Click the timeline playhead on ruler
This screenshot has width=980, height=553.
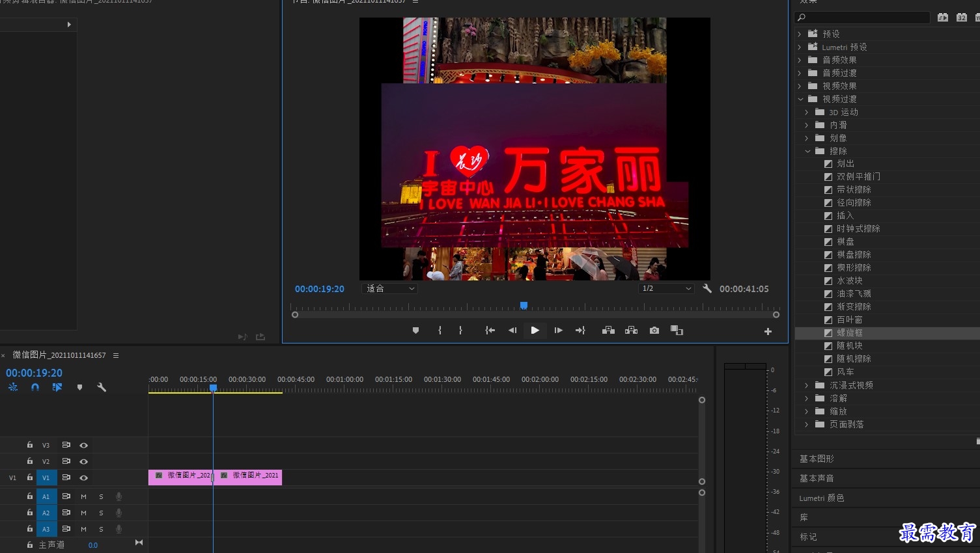click(x=213, y=388)
